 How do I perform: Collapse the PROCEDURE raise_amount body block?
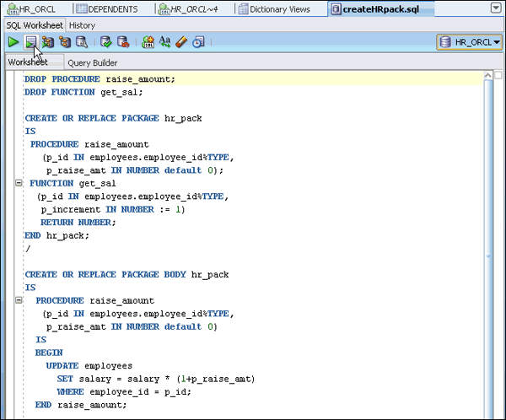[x=19, y=300]
